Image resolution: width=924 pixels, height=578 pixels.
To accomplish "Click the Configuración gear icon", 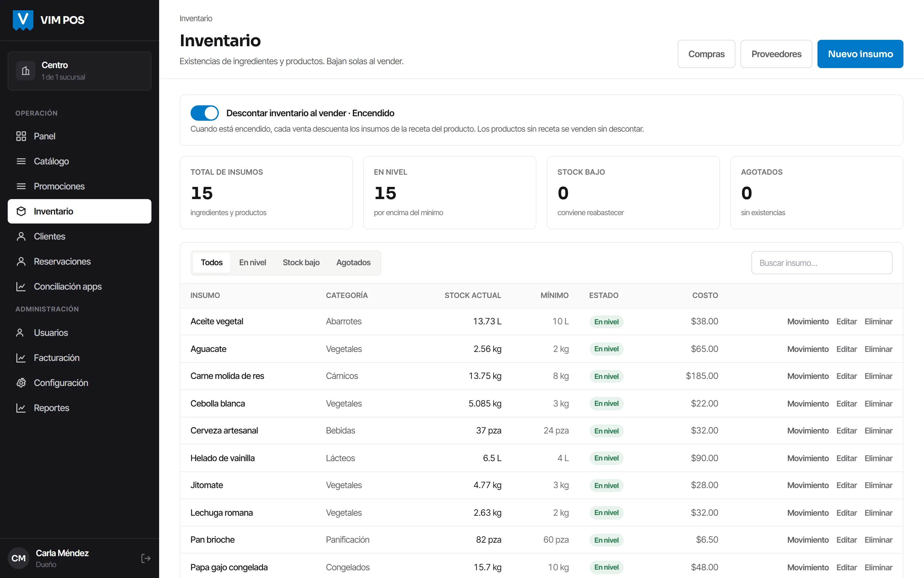I will click(x=21, y=383).
